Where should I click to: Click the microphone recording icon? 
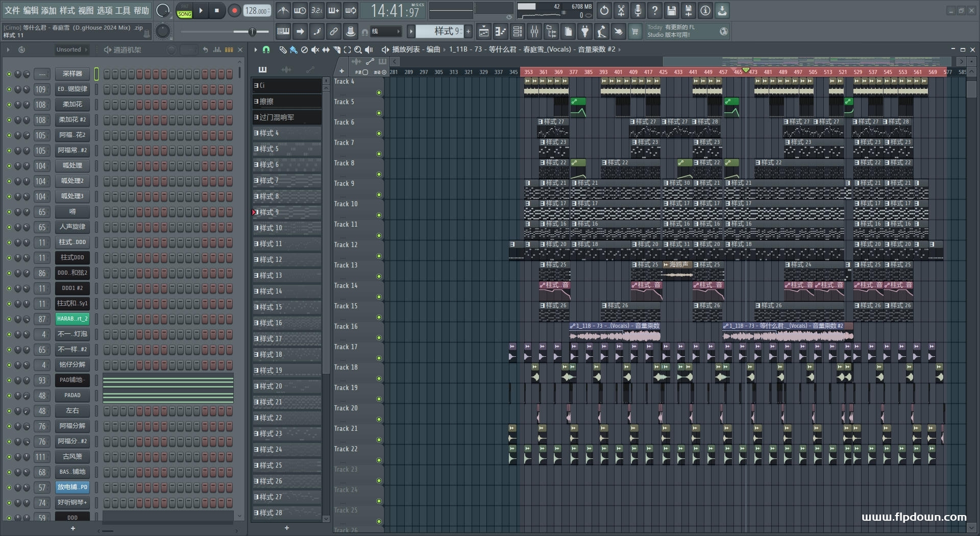coord(638,10)
